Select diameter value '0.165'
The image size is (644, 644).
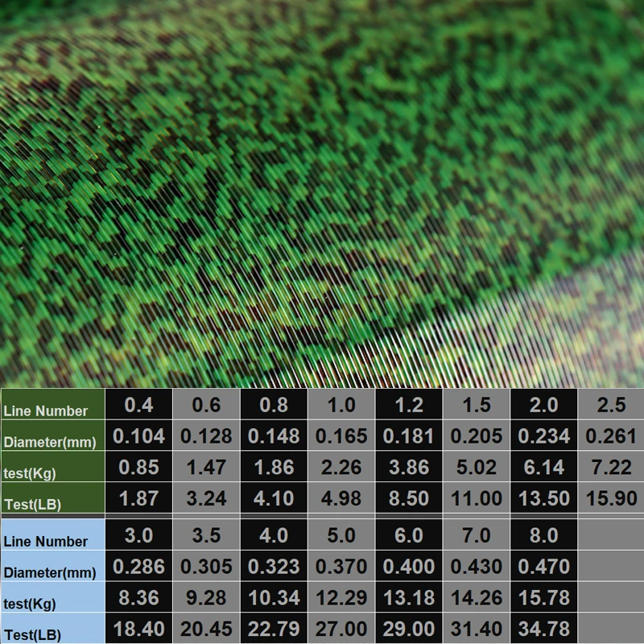[341, 436]
